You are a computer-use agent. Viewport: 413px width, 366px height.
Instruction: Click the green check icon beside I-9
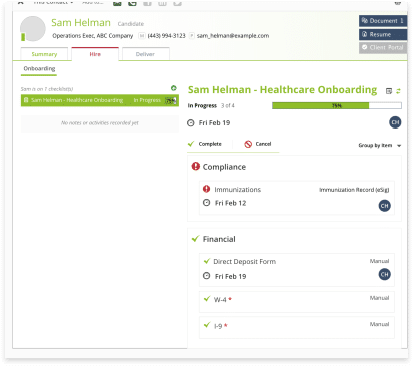coord(207,325)
